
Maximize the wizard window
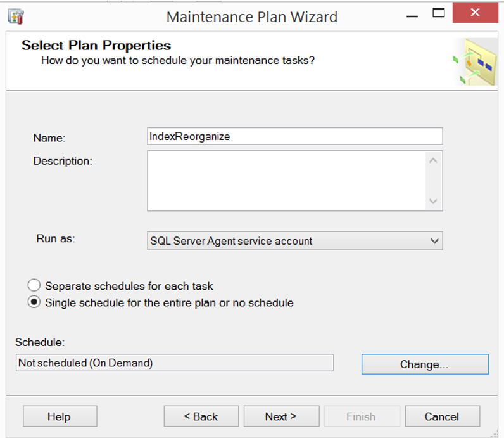click(438, 13)
